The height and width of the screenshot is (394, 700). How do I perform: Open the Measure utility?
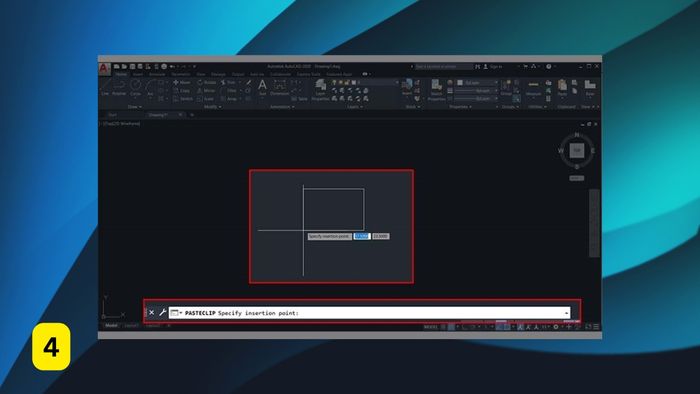pyautogui.click(x=533, y=87)
